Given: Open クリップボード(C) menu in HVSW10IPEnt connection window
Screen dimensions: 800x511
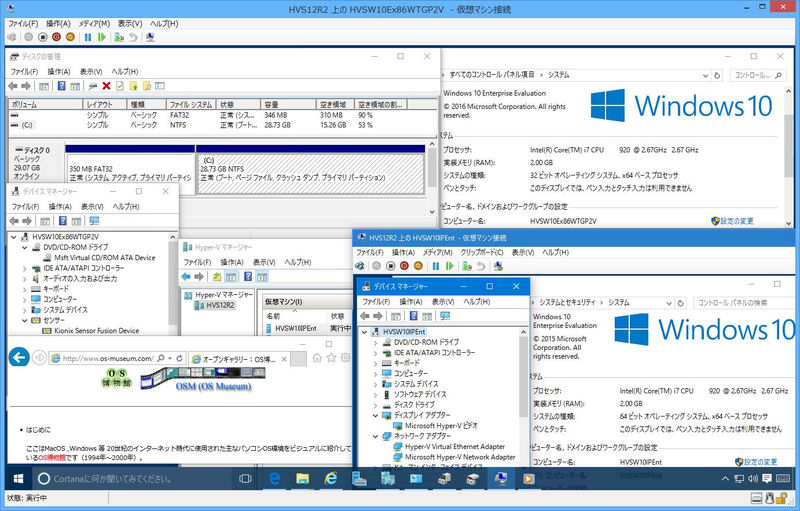Looking at the screenshot, I should point(482,252).
